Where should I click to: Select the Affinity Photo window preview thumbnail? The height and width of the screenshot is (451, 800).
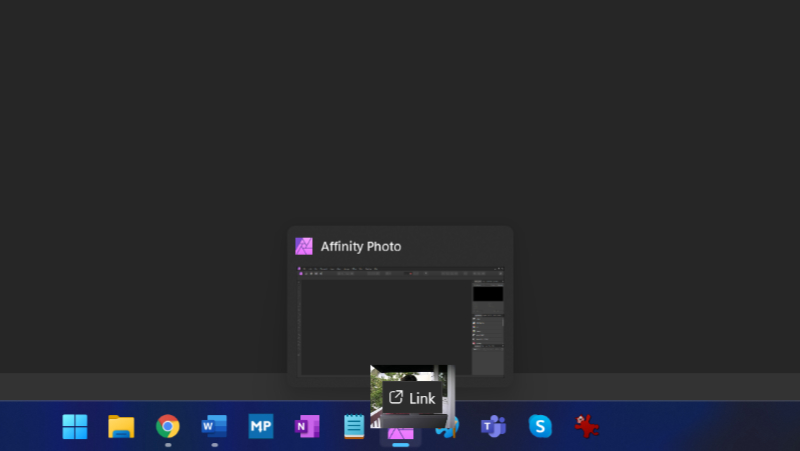coord(401,321)
